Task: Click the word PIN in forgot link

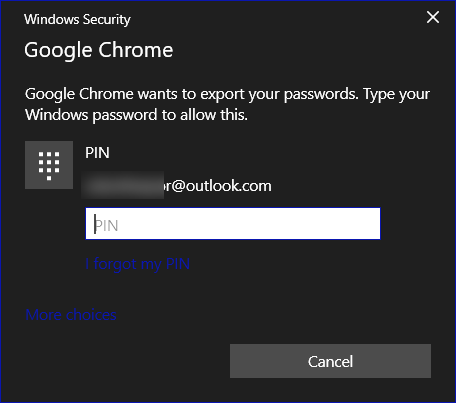Action: point(178,264)
